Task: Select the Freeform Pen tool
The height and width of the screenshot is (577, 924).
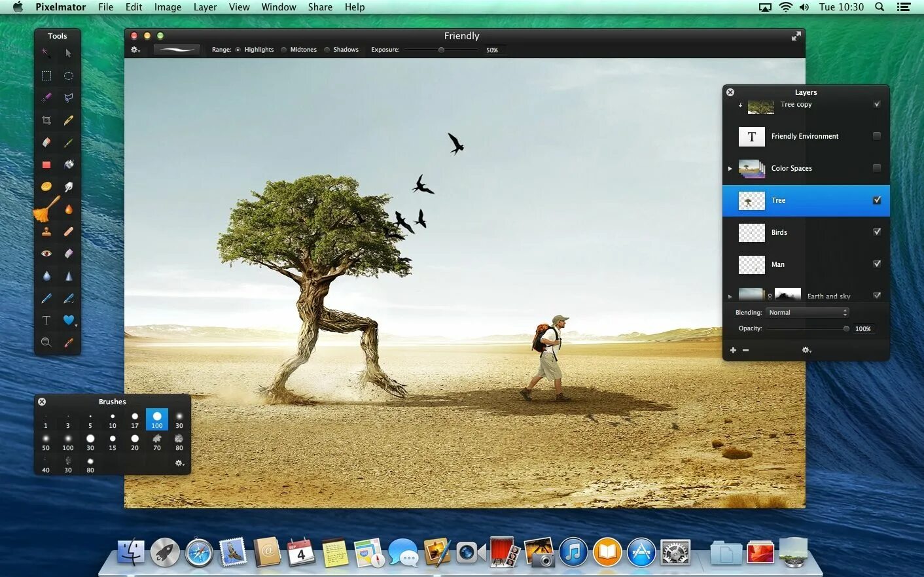Action: coord(68,298)
